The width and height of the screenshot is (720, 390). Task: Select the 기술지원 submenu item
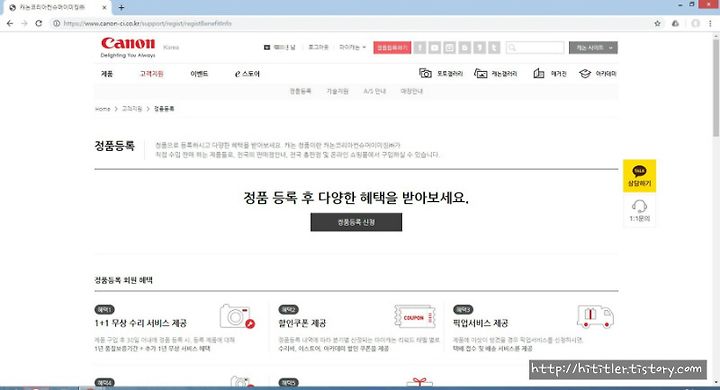338,91
